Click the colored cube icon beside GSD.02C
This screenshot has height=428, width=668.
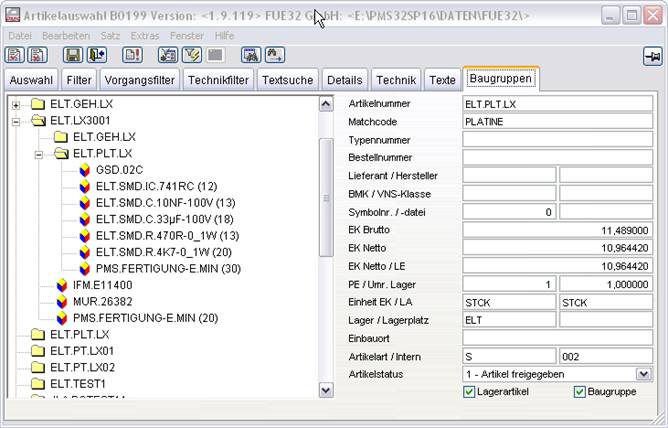(85, 170)
